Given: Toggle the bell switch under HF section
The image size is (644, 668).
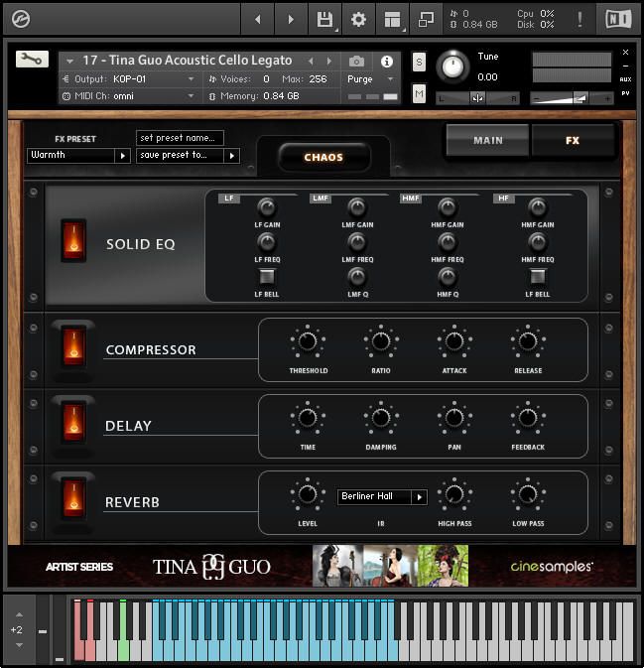Looking at the screenshot, I should point(538,277).
